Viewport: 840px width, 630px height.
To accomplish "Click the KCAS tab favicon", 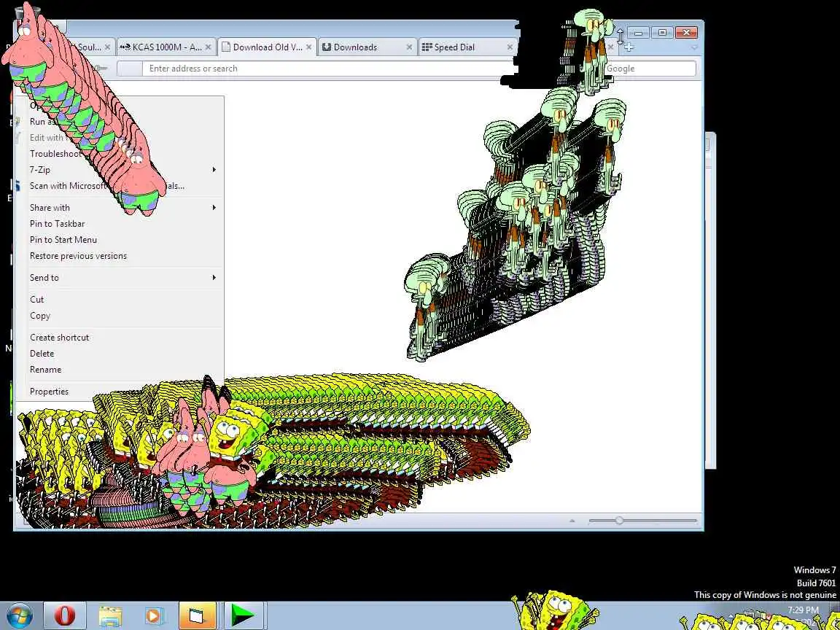I will pyautogui.click(x=125, y=47).
